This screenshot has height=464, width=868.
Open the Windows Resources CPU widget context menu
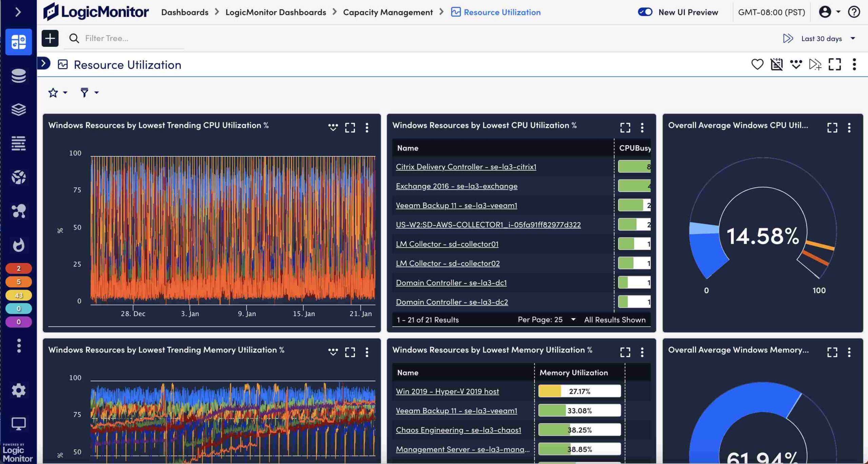coord(643,127)
